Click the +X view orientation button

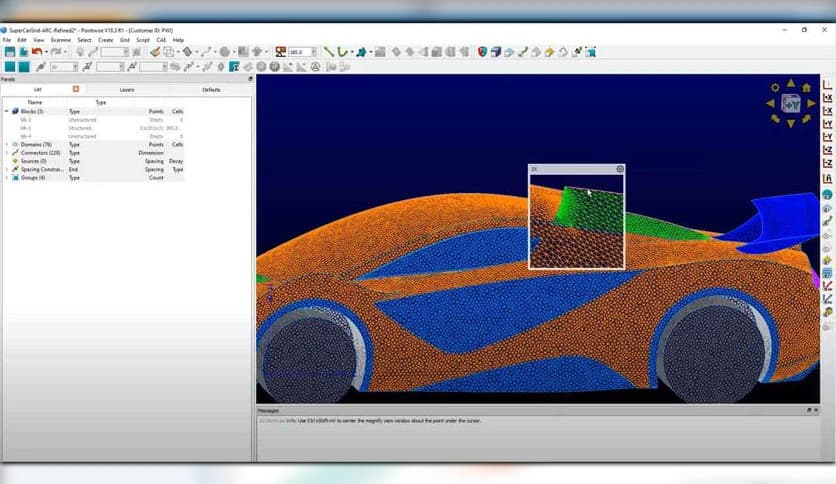(827, 98)
